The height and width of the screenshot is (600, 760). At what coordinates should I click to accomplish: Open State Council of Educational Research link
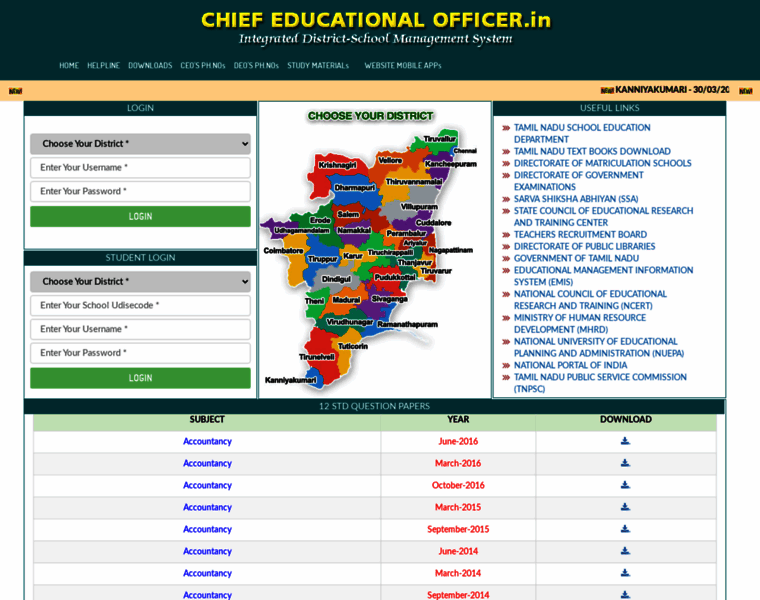pos(603,217)
